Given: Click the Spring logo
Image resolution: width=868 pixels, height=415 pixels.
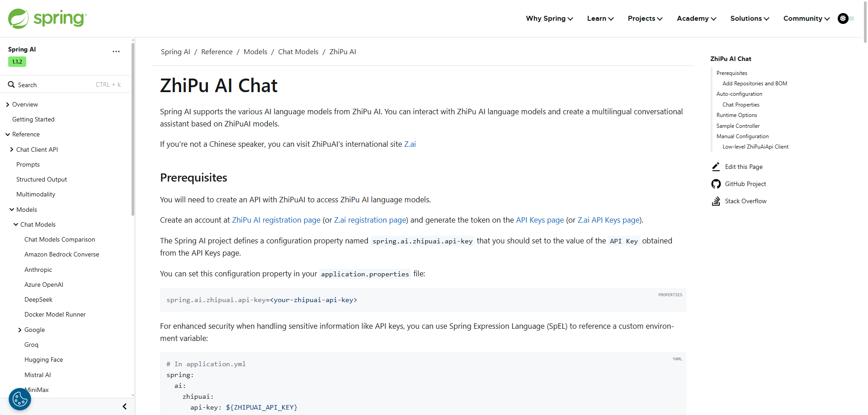Looking at the screenshot, I should (47, 19).
